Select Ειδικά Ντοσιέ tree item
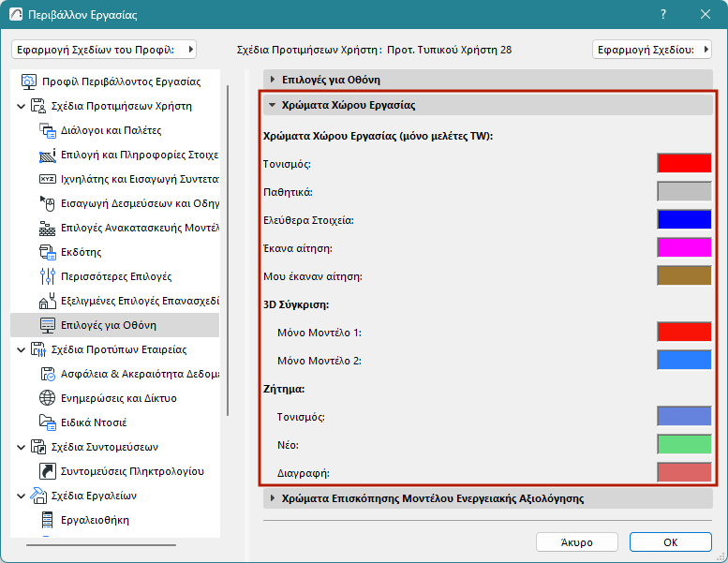Image resolution: width=728 pixels, height=563 pixels. tap(94, 422)
